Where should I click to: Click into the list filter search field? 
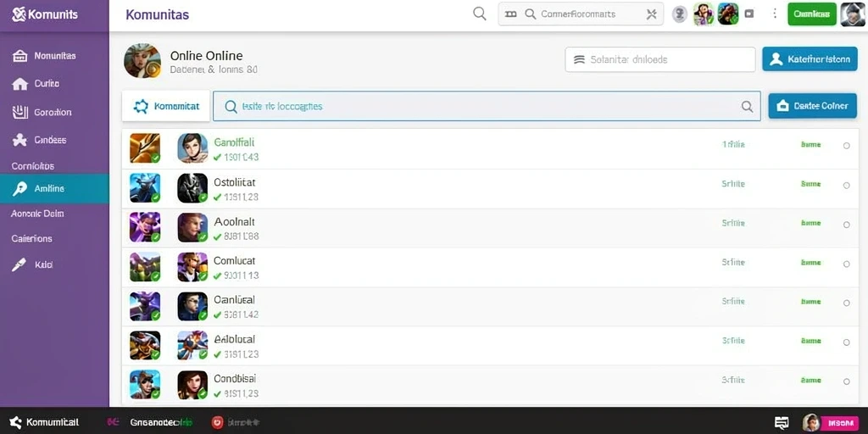(x=487, y=106)
